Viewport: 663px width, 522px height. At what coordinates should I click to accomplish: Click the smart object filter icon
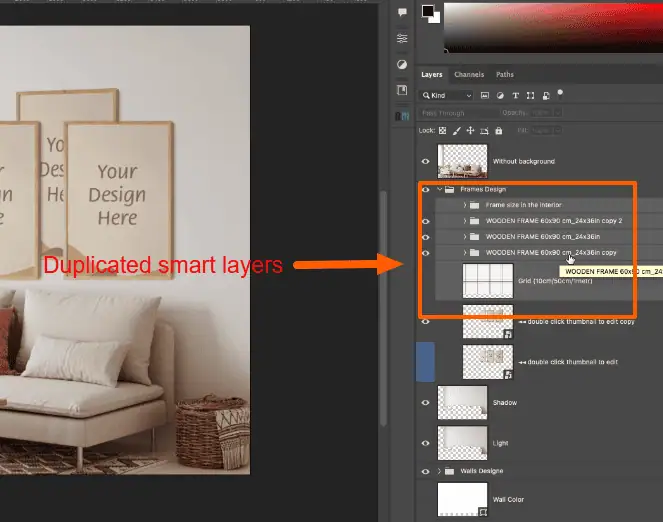pos(545,95)
